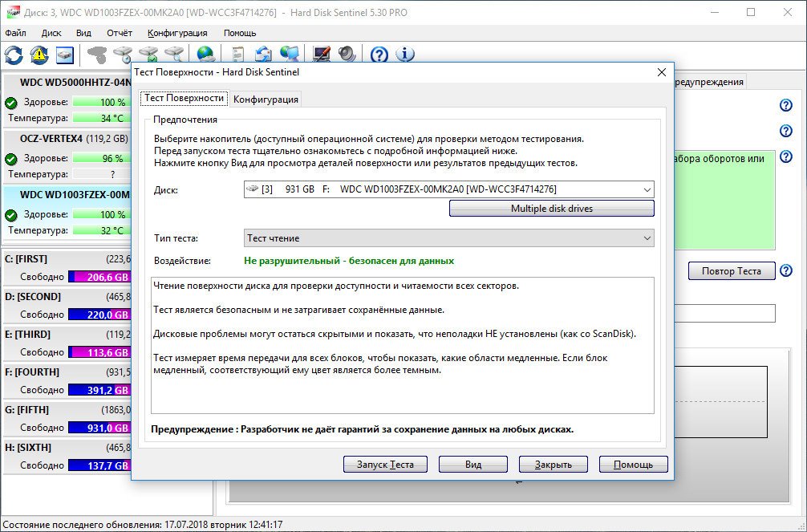Screen dimensions: 807x532
Task: Click the envelope with blue arrows toolbar icon
Action: click(x=263, y=55)
